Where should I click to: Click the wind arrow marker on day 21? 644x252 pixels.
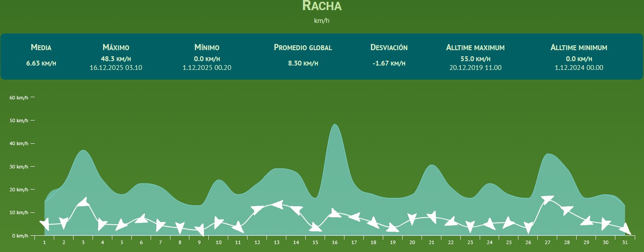coord(432,216)
